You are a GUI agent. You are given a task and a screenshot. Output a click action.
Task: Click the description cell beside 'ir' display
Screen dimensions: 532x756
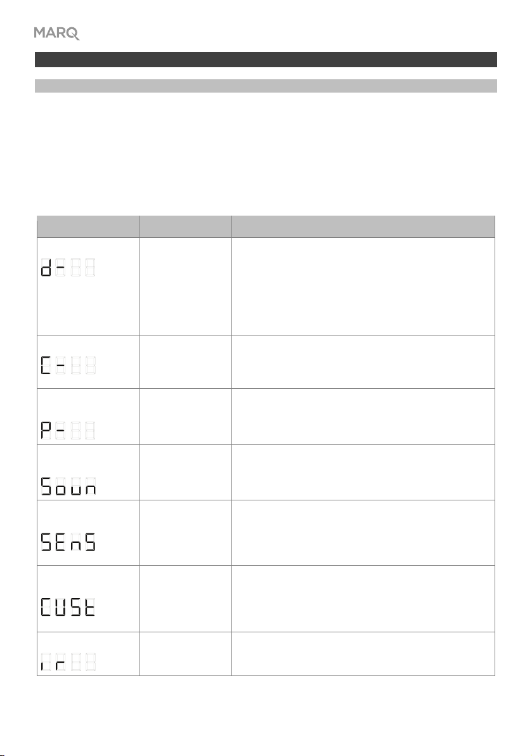coord(363,654)
